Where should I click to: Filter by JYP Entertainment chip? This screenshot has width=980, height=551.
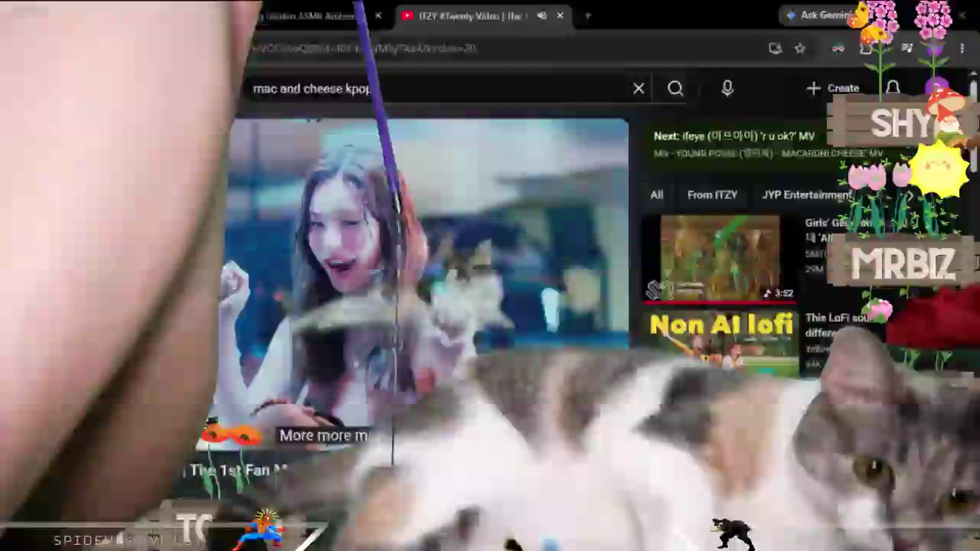(x=806, y=195)
